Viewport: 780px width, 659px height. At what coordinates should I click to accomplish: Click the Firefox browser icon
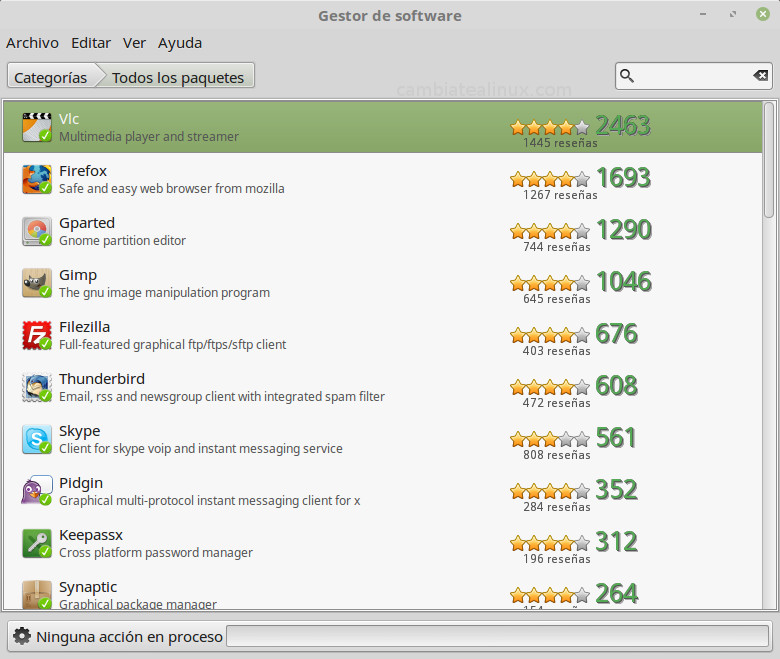coord(37,179)
